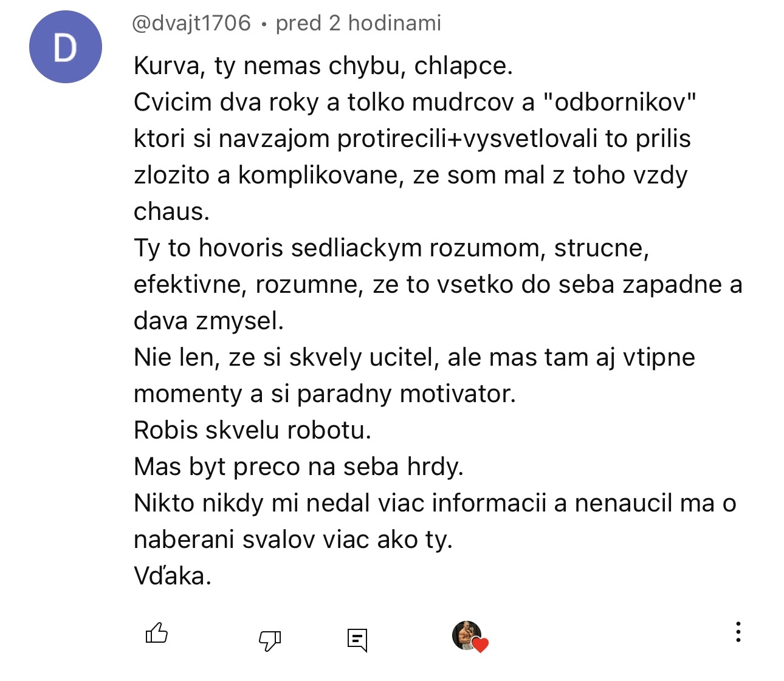Image resolution: width=784 pixels, height=681 pixels.
Task: Click the text 'dava zmysel.'
Action: [x=208, y=321]
